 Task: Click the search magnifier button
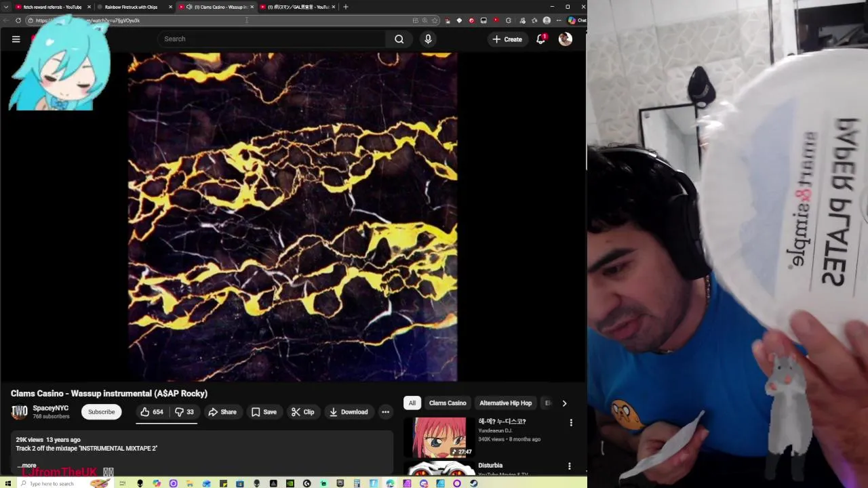click(399, 39)
